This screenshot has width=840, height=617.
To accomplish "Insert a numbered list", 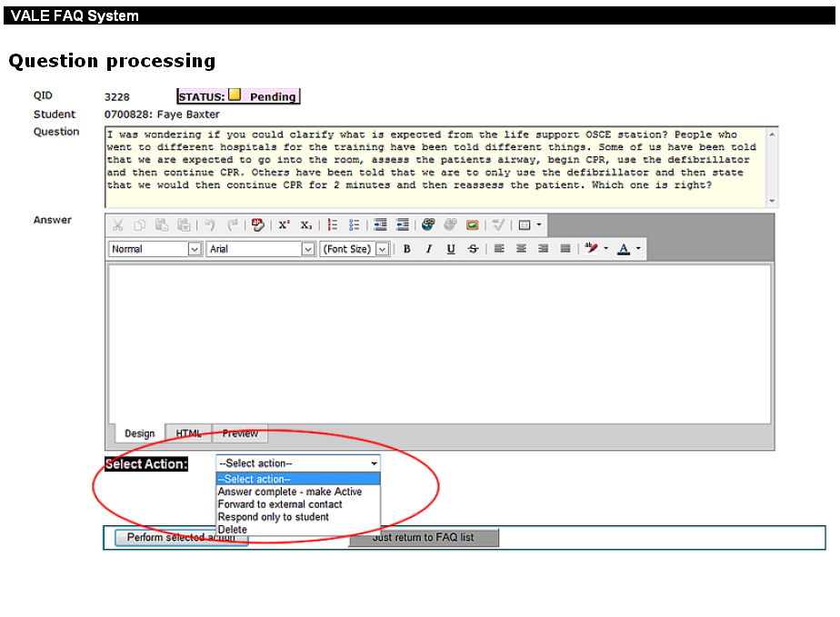I will (x=333, y=225).
